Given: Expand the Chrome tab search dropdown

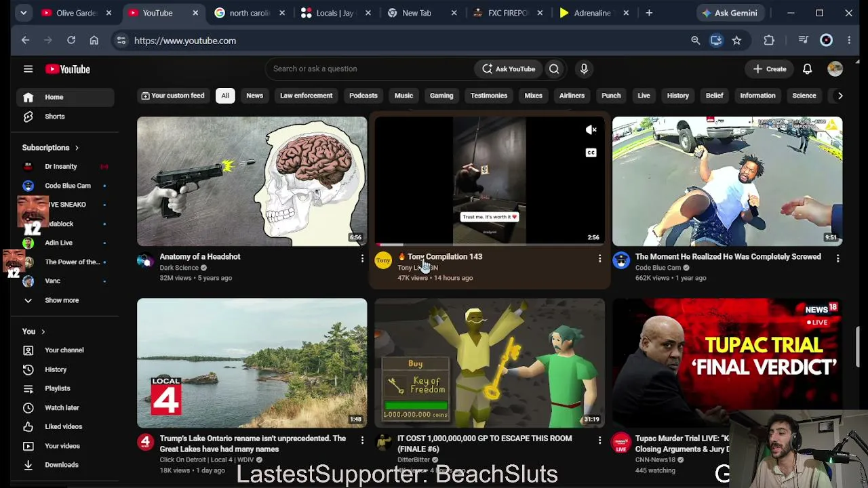Looking at the screenshot, I should [23, 13].
